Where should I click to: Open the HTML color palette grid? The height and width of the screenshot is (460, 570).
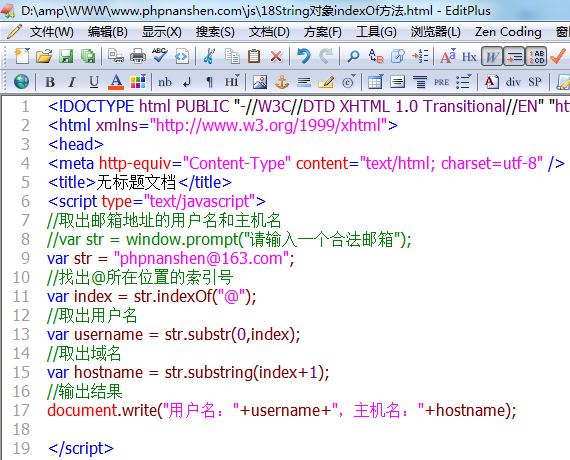click(138, 82)
